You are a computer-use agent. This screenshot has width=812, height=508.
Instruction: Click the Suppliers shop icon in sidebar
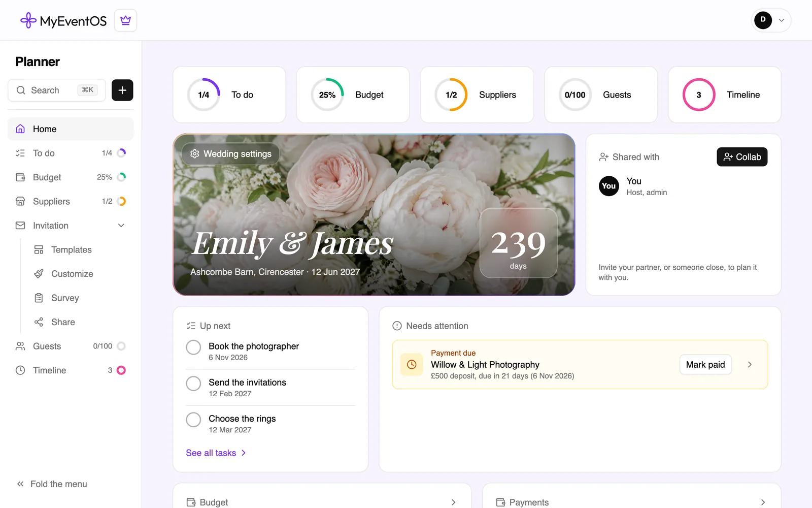(x=20, y=201)
